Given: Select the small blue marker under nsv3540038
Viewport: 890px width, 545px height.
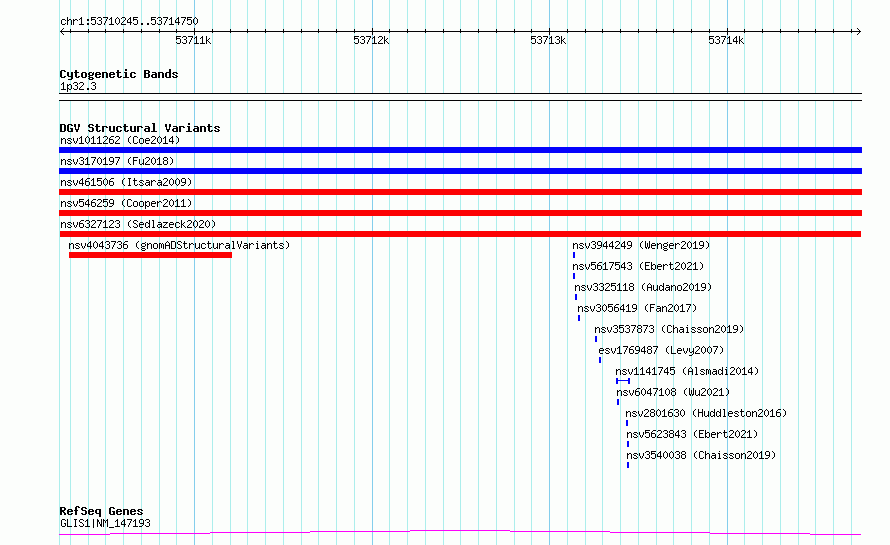Looking at the screenshot, I should [628, 465].
